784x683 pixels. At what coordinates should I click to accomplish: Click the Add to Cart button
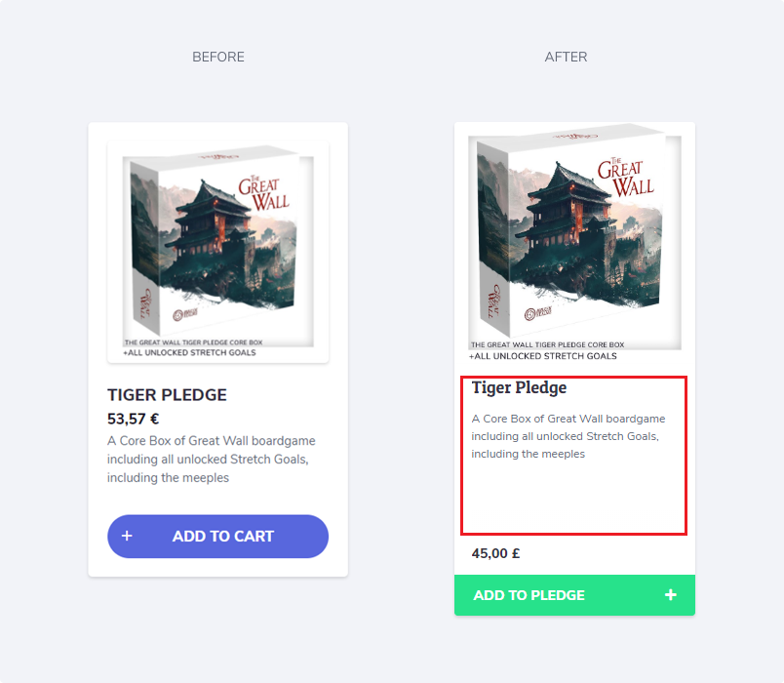point(218,536)
